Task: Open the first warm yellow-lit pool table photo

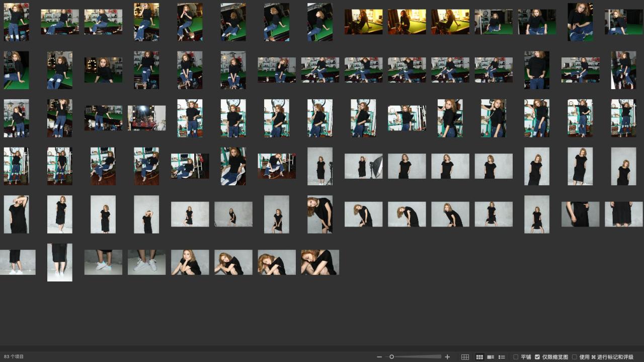Action: (x=363, y=22)
